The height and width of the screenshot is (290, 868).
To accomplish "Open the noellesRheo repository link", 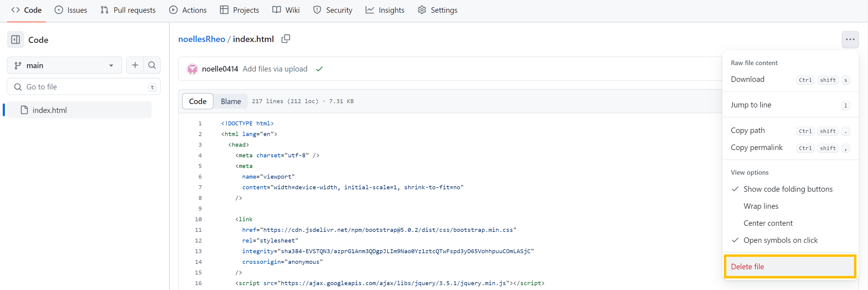I will coord(201,39).
